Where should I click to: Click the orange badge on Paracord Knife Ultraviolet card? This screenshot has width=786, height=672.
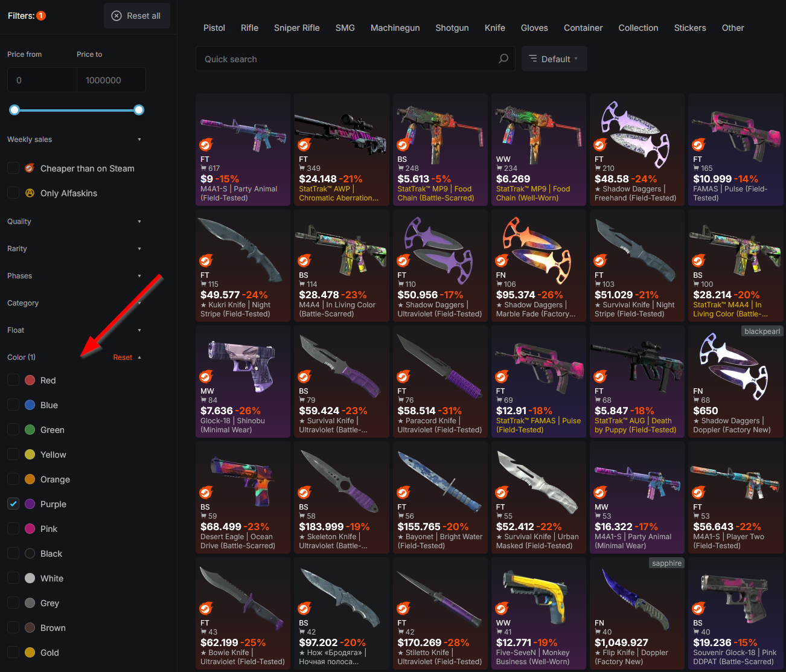403,377
